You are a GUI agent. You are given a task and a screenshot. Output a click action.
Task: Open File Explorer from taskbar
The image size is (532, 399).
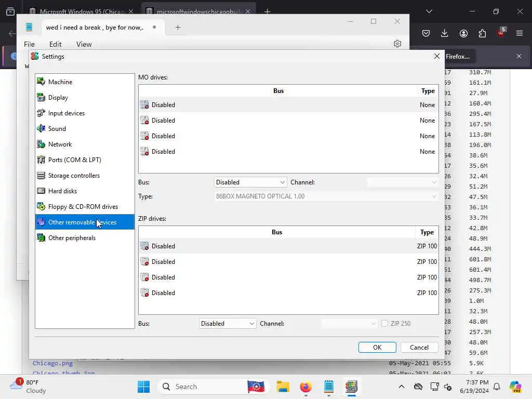click(283, 387)
